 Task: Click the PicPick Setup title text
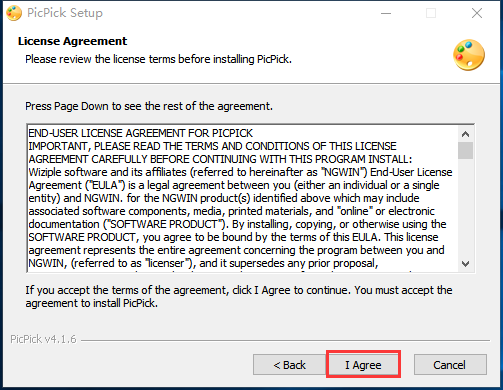coord(65,13)
